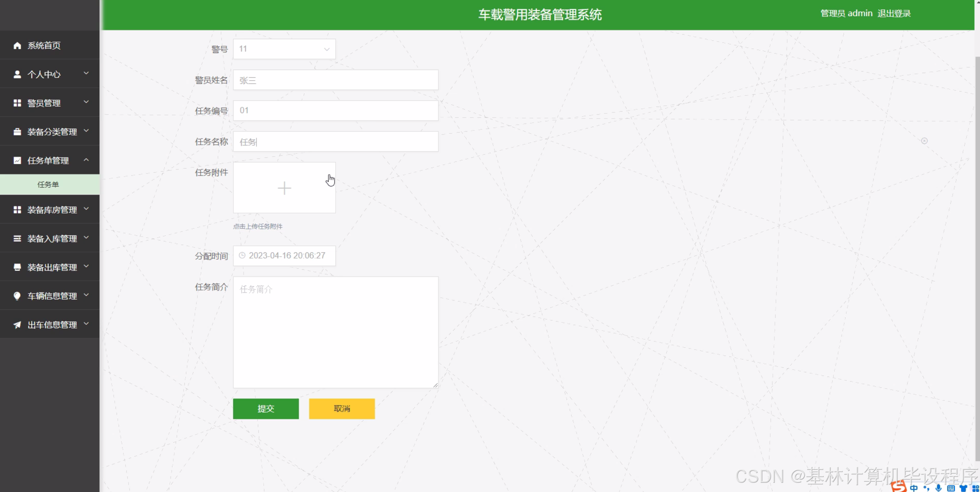Collapse the 任务单管理 submenu chevron
Image resolution: width=980 pixels, height=492 pixels.
[86, 159]
